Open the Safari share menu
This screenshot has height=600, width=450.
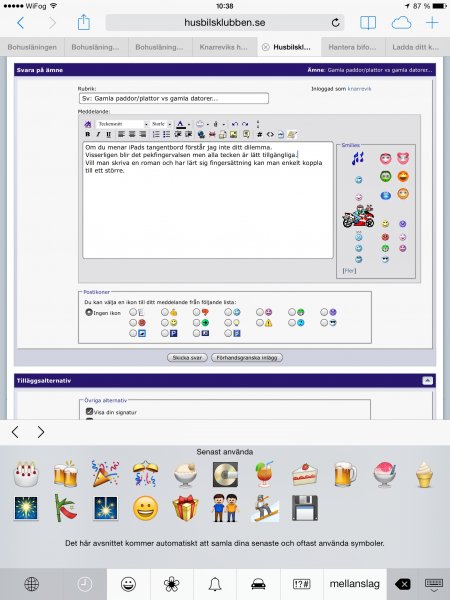pos(83,22)
